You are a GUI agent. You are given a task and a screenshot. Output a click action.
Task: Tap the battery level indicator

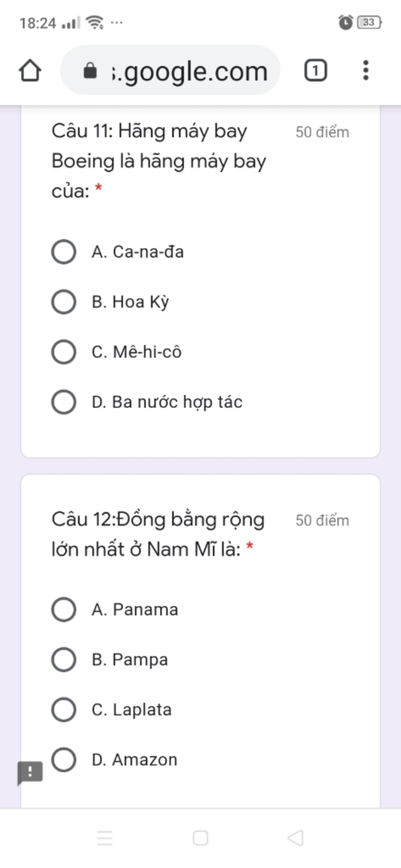pos(369,23)
